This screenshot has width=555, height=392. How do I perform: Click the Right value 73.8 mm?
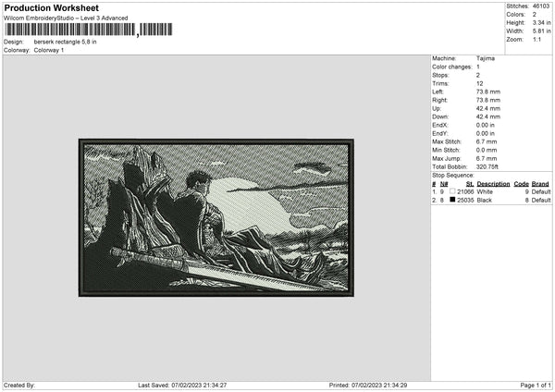pos(488,101)
